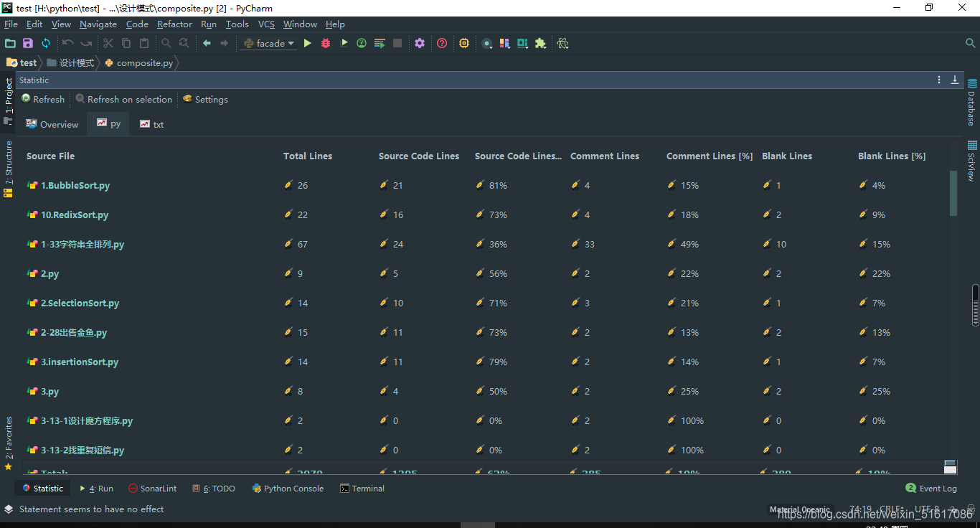Open Search Everywhere magnifier at top right
Image resolution: width=980 pixels, height=528 pixels.
pyautogui.click(x=971, y=44)
